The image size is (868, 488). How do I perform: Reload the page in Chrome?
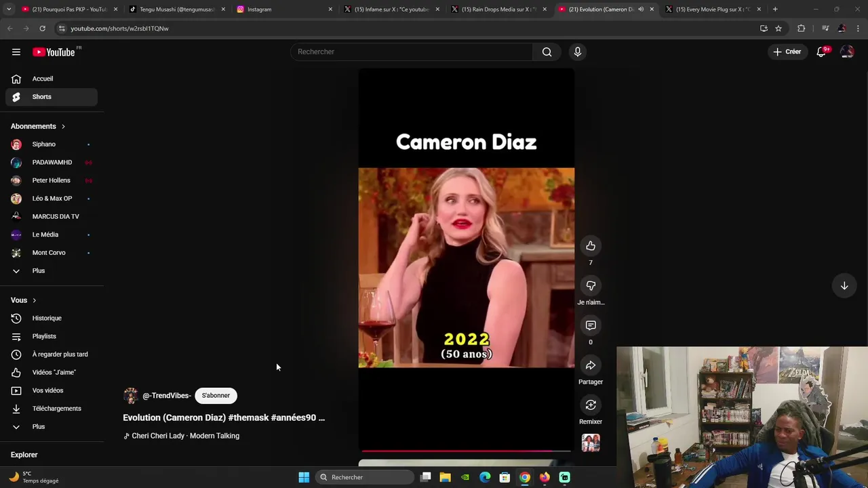coord(42,28)
